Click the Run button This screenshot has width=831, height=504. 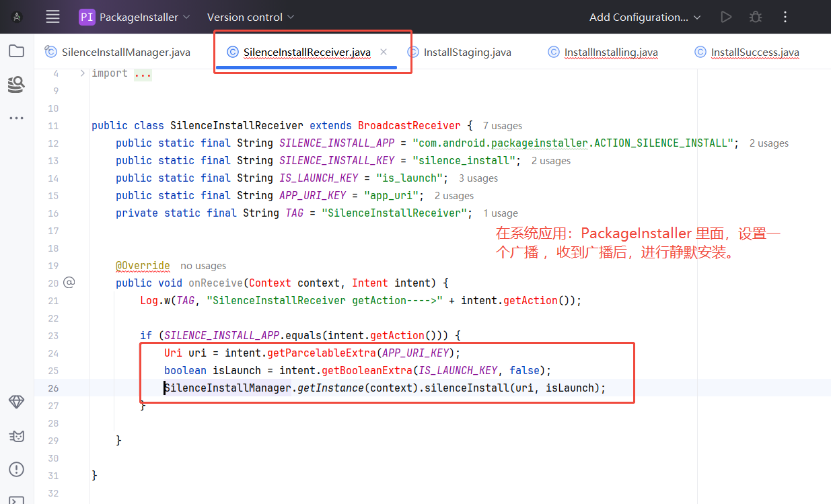point(726,17)
